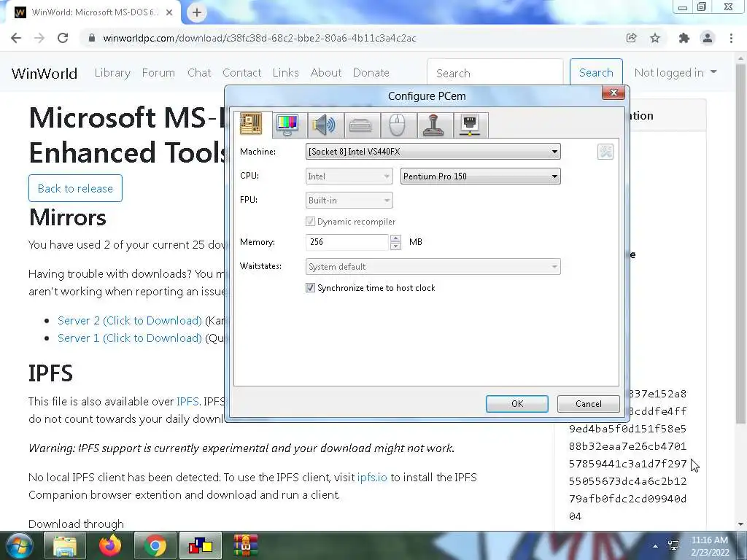This screenshot has width=747, height=560.
Task: Click the machine configure wrench icon
Action: [x=605, y=152]
